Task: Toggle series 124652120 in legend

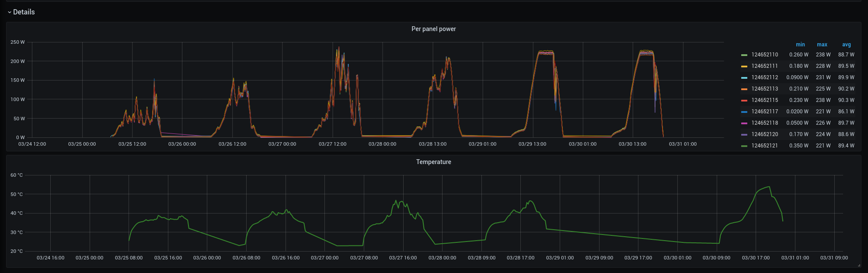Action: pos(765,134)
